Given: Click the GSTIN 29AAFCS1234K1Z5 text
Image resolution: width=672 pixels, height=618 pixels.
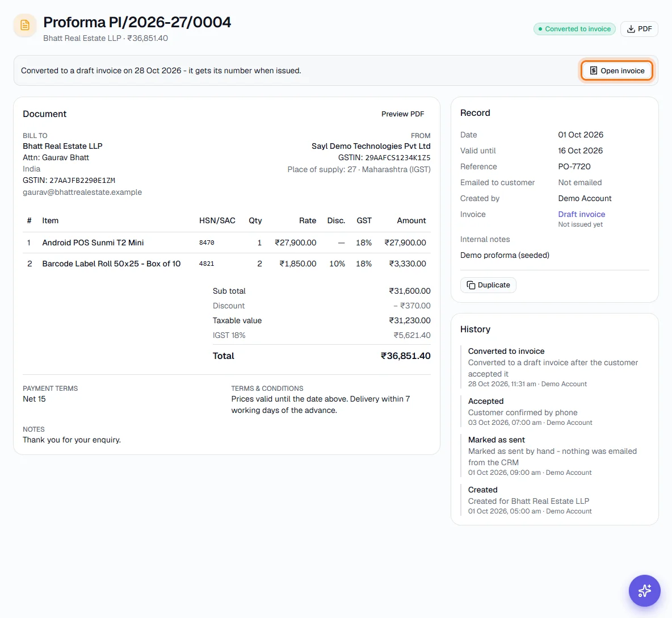Looking at the screenshot, I should tap(384, 158).
